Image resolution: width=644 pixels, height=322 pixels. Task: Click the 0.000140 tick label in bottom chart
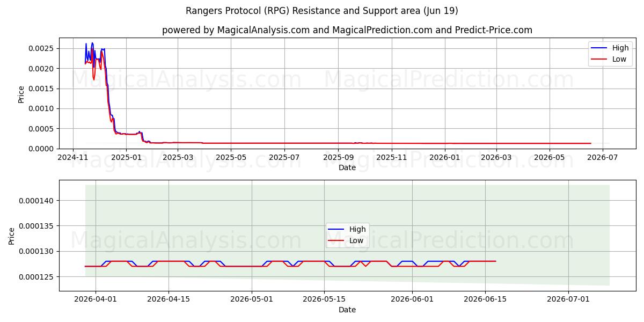(38, 201)
